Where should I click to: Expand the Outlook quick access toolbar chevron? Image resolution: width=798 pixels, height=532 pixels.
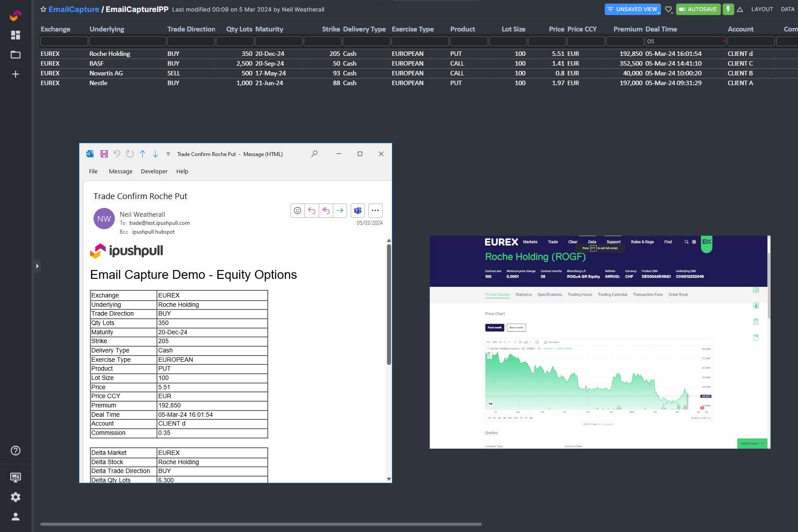tap(168, 154)
